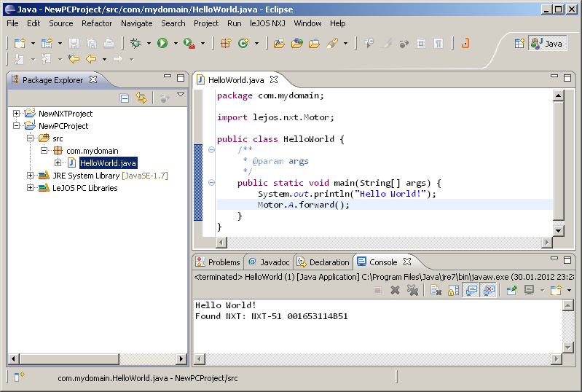Click Remove Launch icon in Console

pos(395,290)
